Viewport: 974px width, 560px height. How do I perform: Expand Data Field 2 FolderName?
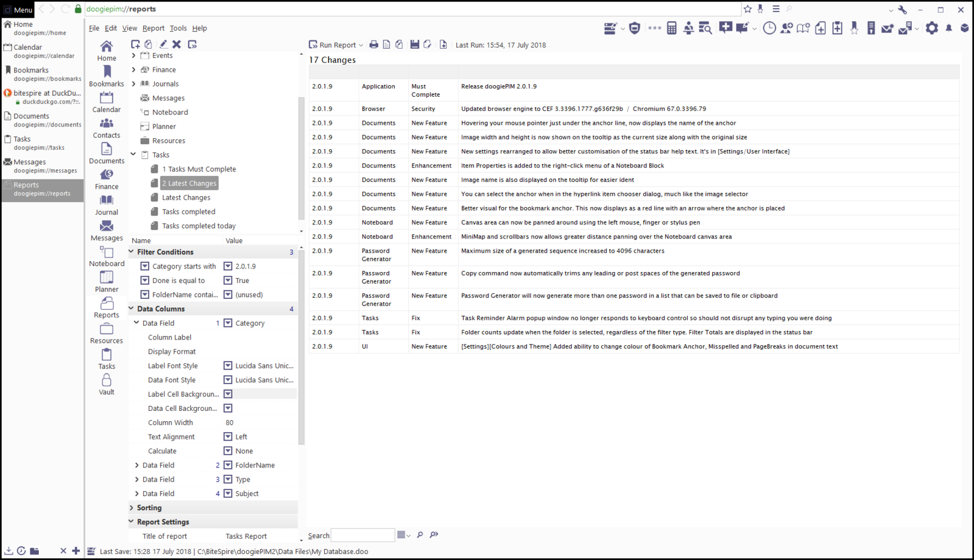[x=137, y=465]
